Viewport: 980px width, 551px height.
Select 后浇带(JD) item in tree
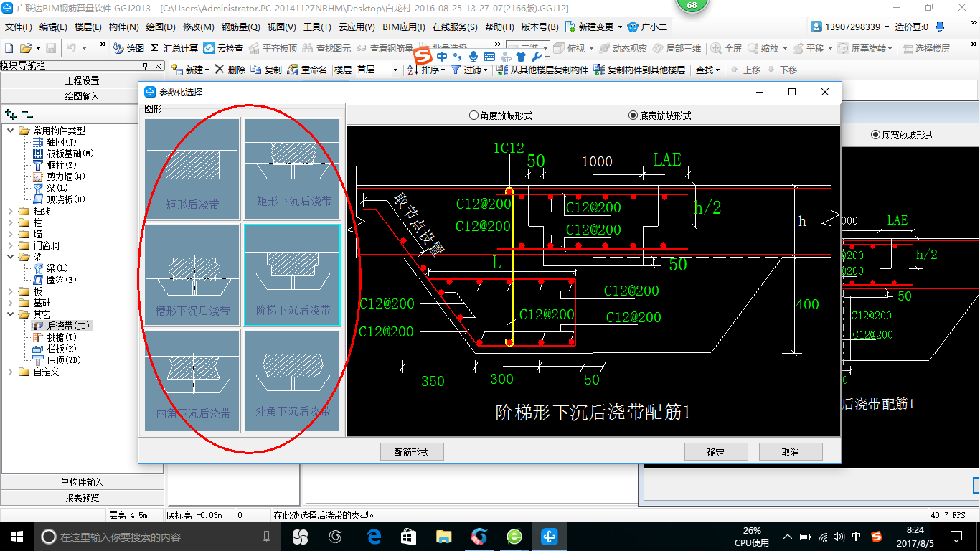click(62, 326)
